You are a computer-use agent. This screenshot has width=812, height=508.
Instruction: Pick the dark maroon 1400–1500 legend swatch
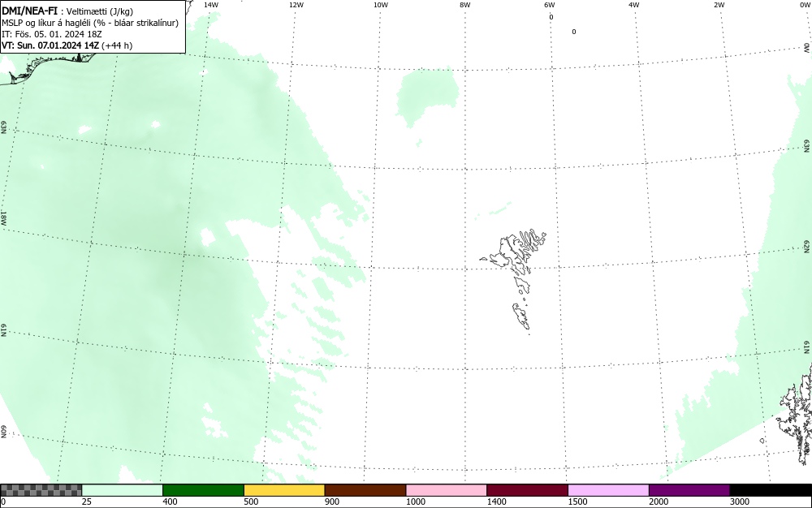527,490
